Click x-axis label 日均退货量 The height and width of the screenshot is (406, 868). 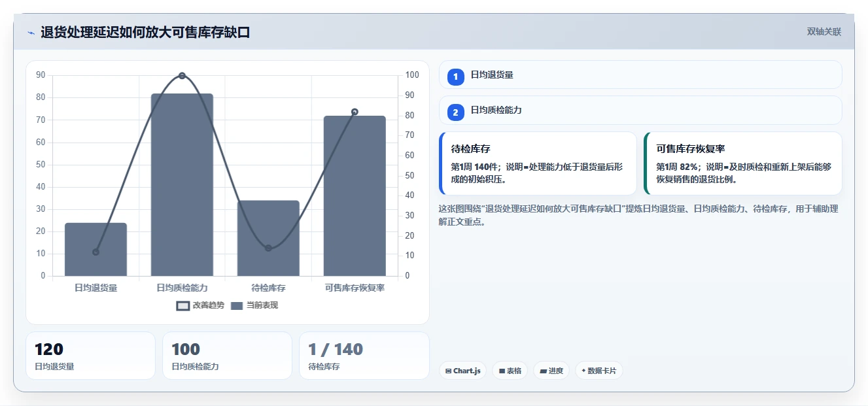pyautogui.click(x=95, y=288)
